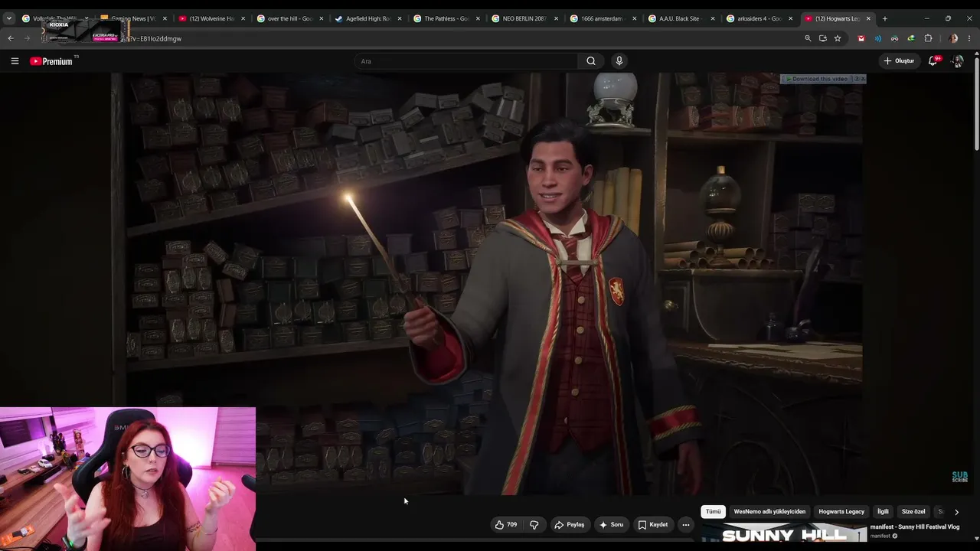Image resolution: width=980 pixels, height=551 pixels.
Task: Like the video with 709 likes
Action: pyautogui.click(x=506, y=524)
